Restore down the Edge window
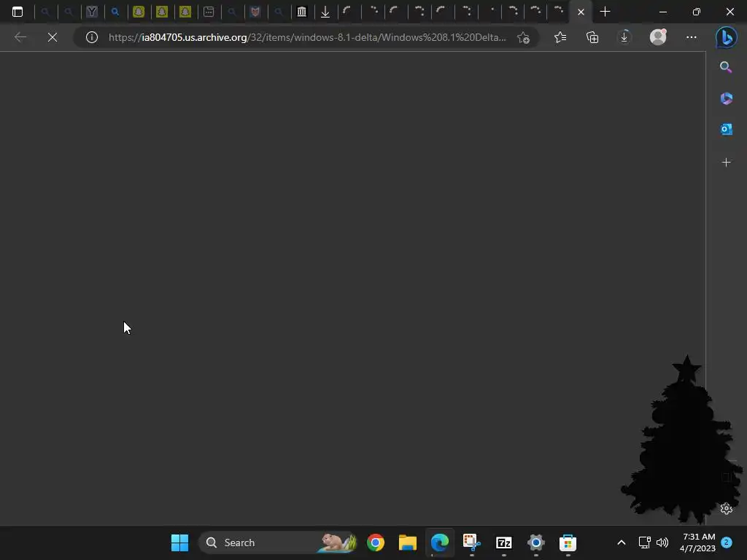 (x=696, y=12)
